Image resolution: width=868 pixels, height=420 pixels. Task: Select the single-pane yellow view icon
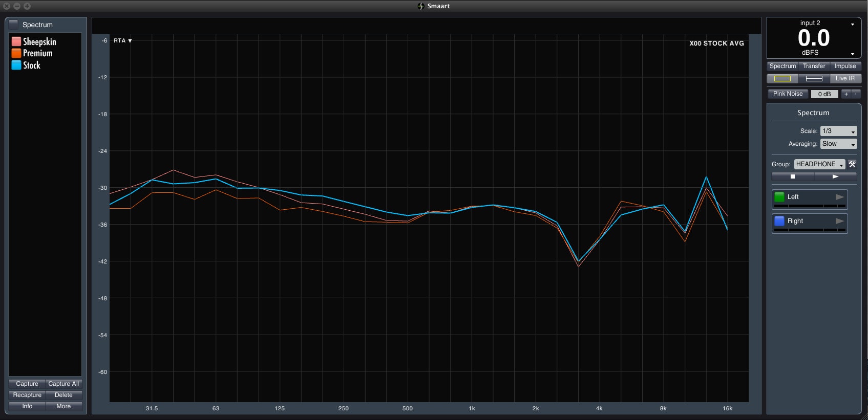pyautogui.click(x=782, y=78)
